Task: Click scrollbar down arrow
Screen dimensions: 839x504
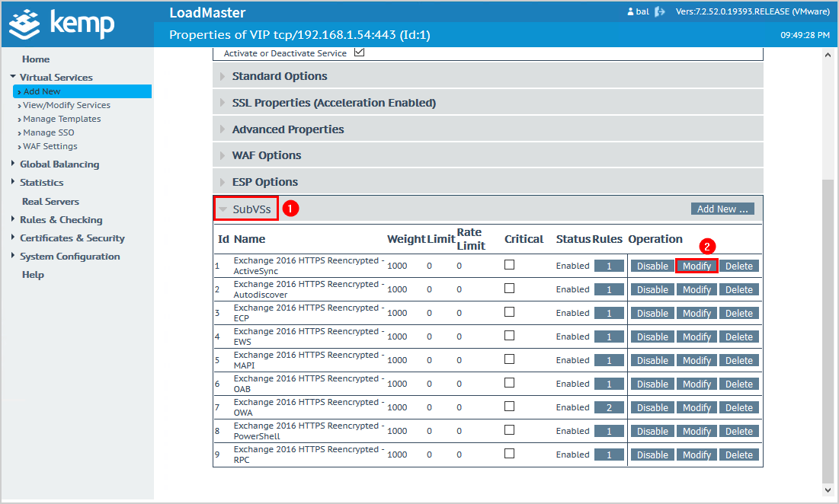Action: pyautogui.click(x=828, y=490)
